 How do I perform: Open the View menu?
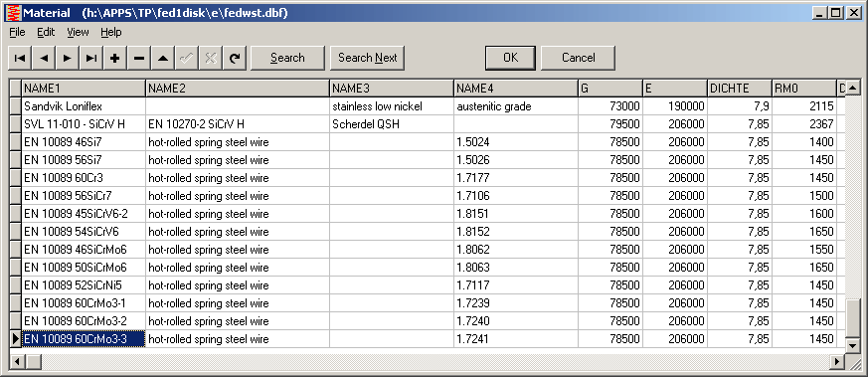[x=79, y=32]
